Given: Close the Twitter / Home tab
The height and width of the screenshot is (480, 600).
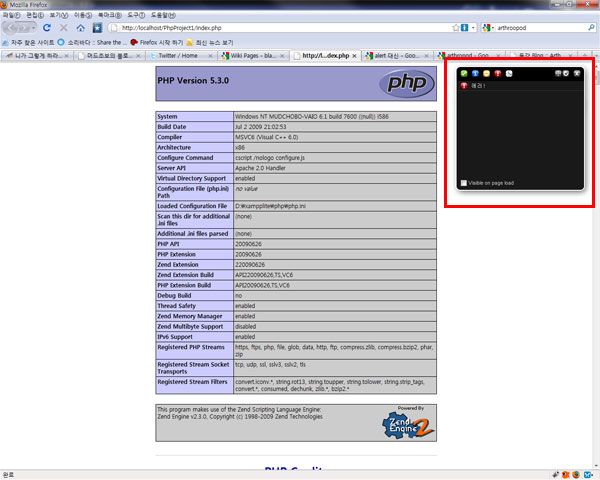Looking at the screenshot, I should click(x=210, y=56).
